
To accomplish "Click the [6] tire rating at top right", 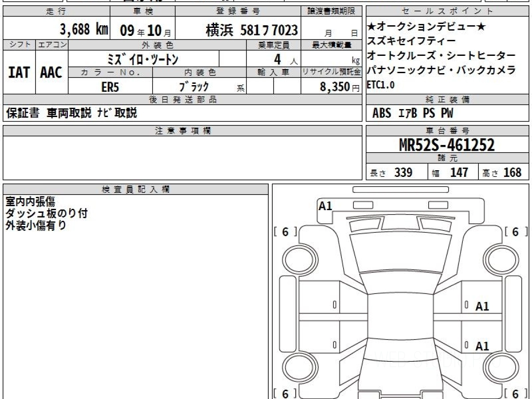I will click(515, 232).
